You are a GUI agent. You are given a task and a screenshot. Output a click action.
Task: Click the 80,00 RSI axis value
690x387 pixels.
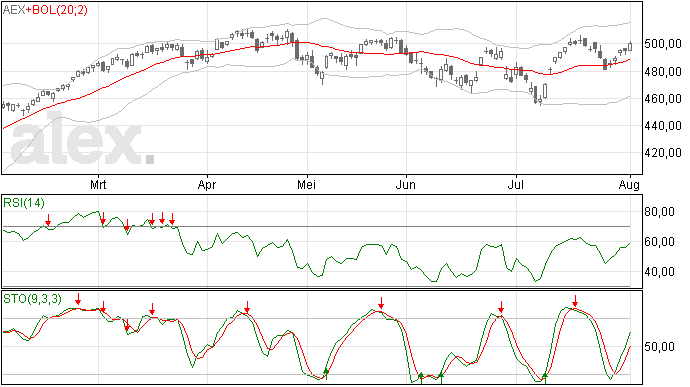659,212
